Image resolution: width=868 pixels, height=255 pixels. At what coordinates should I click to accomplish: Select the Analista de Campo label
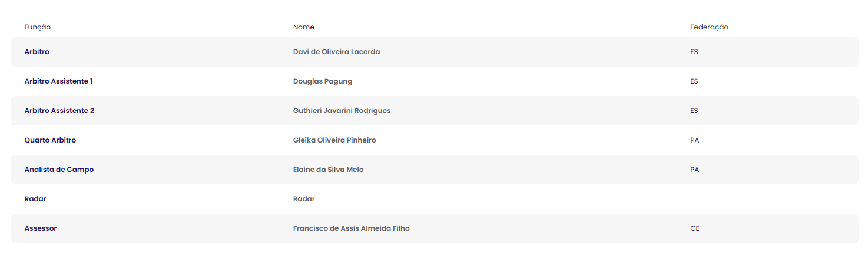(x=59, y=170)
